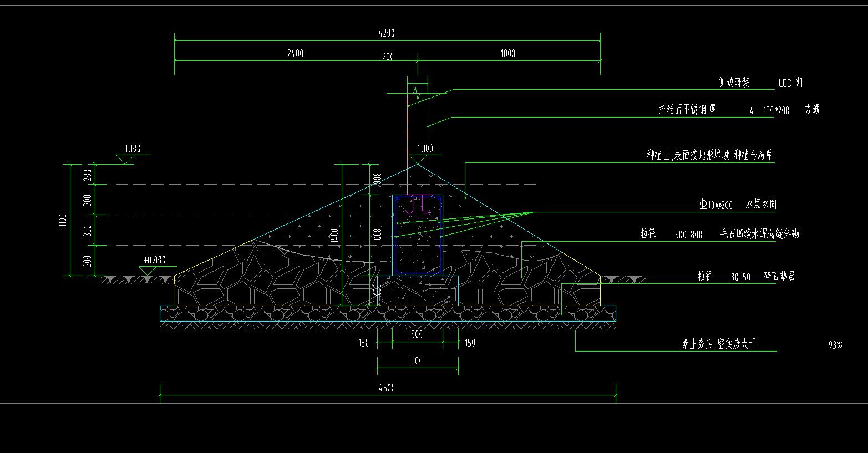Image resolution: width=868 pixels, height=453 pixels.
Task: Click the 150 dimension right of 500
Action: click(x=470, y=343)
